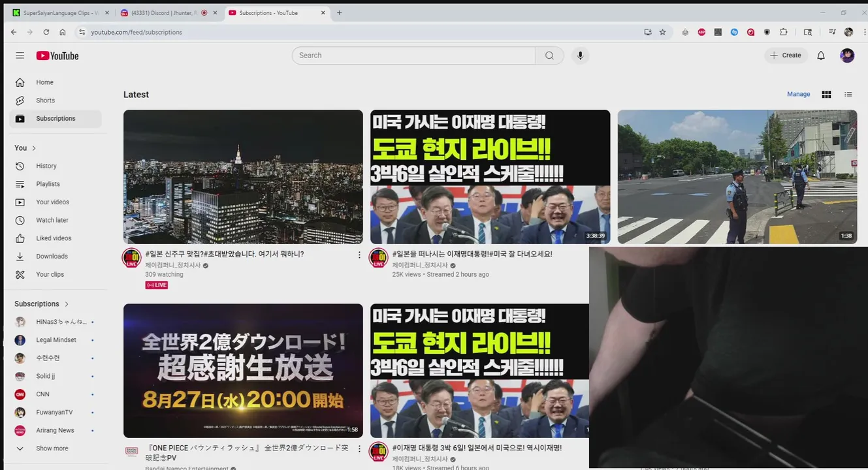Select Subscriptions in sidebar

[x=56, y=119]
